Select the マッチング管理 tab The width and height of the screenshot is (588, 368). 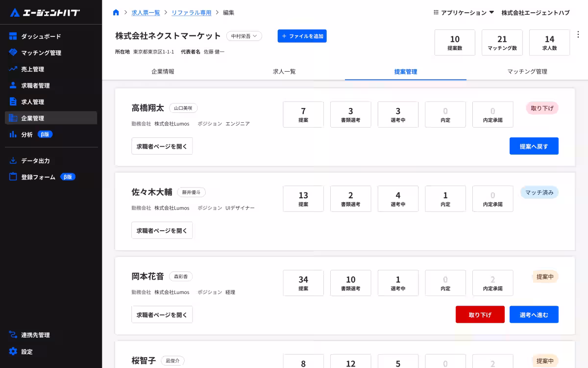(x=528, y=71)
